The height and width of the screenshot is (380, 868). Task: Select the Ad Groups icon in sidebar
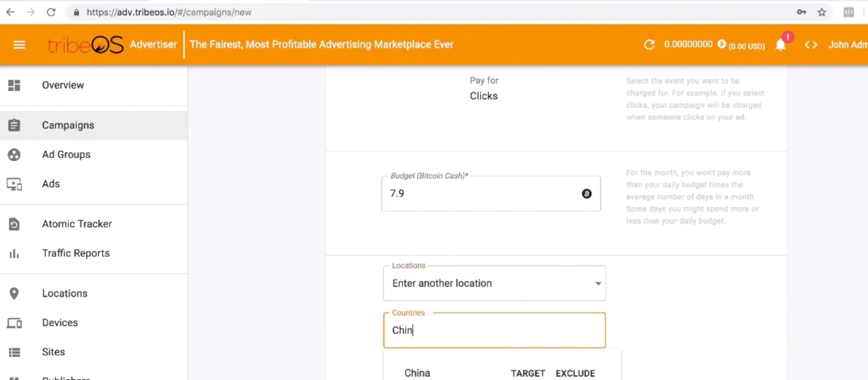[x=14, y=154]
